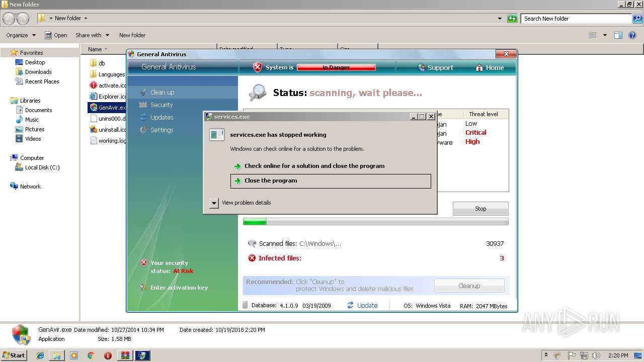Click the red X security status icon

coord(144,262)
